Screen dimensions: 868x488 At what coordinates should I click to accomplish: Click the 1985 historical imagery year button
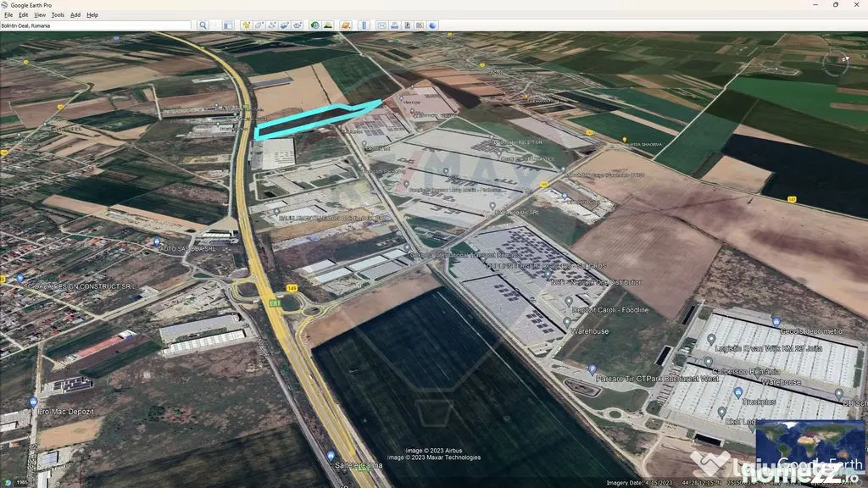tap(21, 482)
